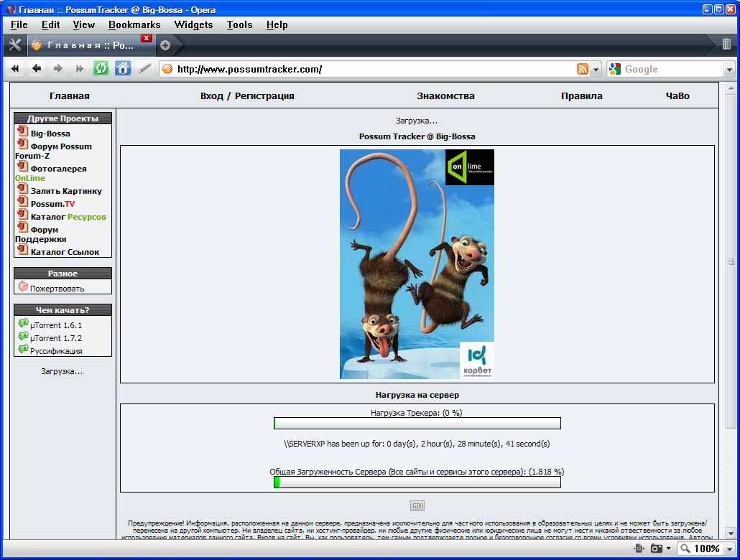This screenshot has height=560, width=740.
Task: Open the Знакомства link
Action: coord(445,95)
